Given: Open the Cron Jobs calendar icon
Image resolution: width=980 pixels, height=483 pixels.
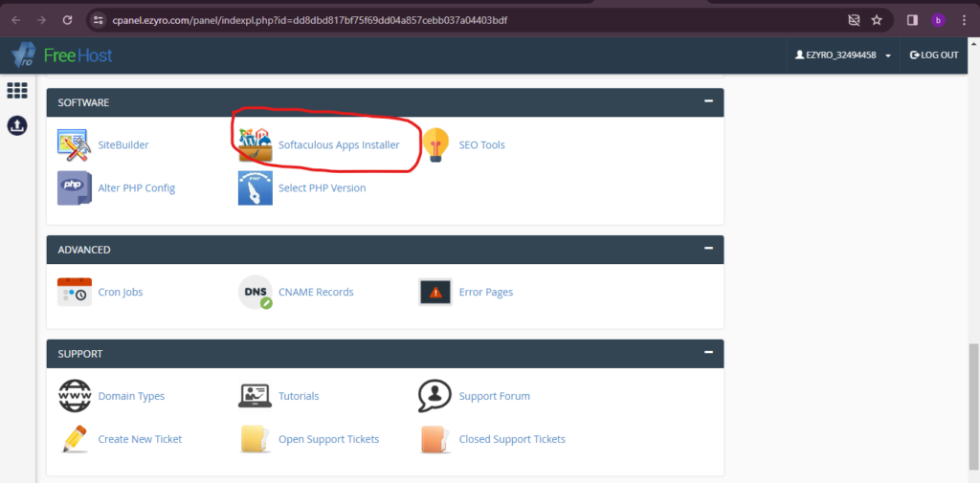Looking at the screenshot, I should coord(75,293).
